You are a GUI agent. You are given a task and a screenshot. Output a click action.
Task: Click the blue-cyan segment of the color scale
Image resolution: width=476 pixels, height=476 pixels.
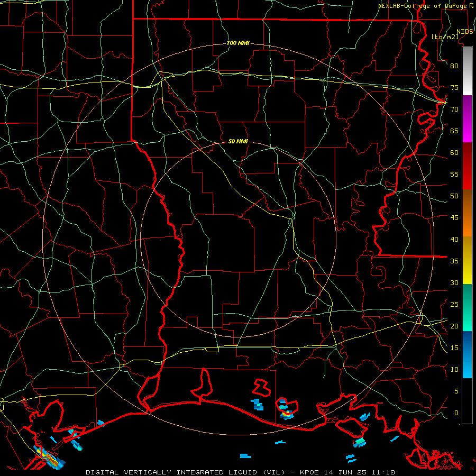click(467, 354)
